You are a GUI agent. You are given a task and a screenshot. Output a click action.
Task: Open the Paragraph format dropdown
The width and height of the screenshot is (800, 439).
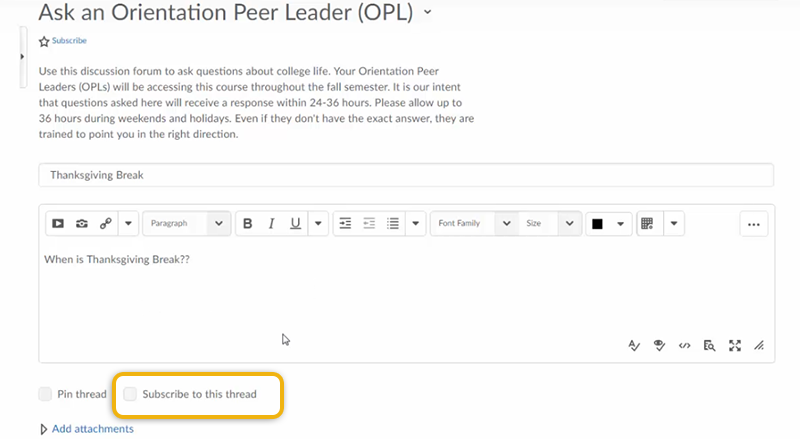[186, 224]
